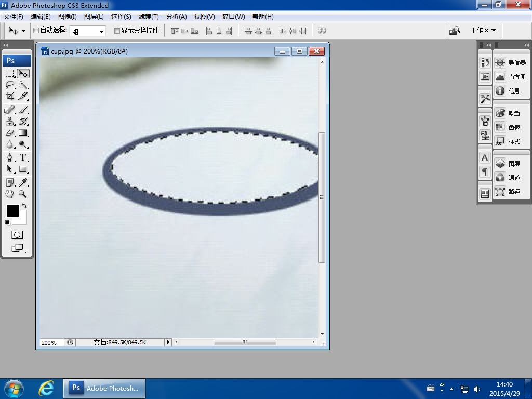
Task: Select the Rectangular Marquee tool
Action: click(x=10, y=73)
